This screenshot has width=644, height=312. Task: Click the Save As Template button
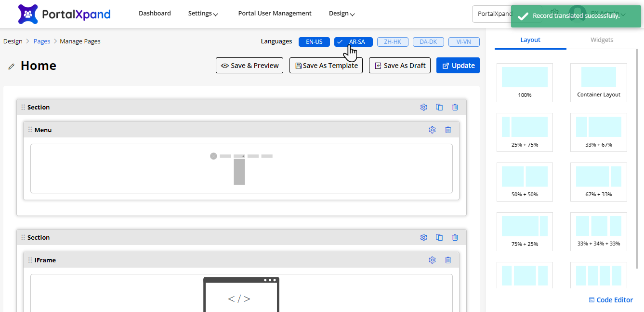coord(327,66)
